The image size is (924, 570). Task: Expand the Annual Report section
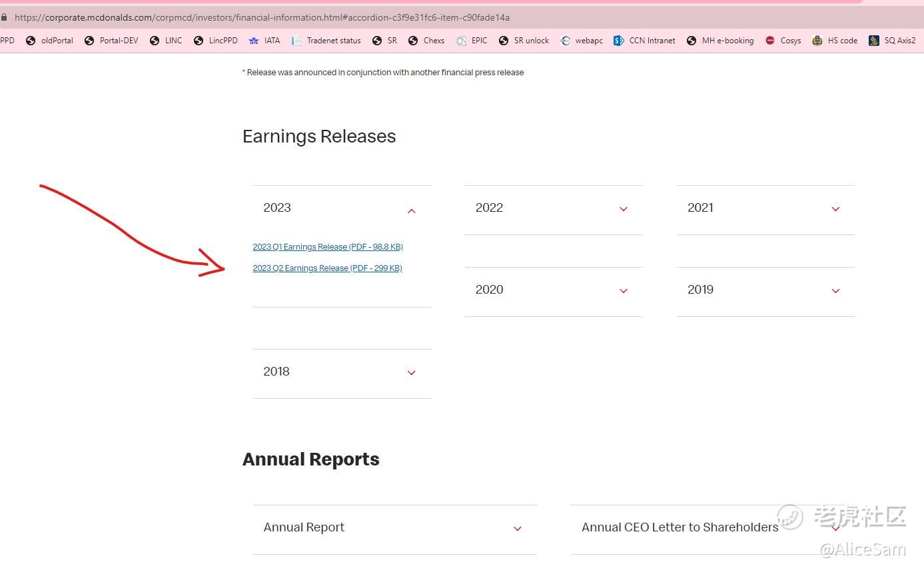pos(395,528)
